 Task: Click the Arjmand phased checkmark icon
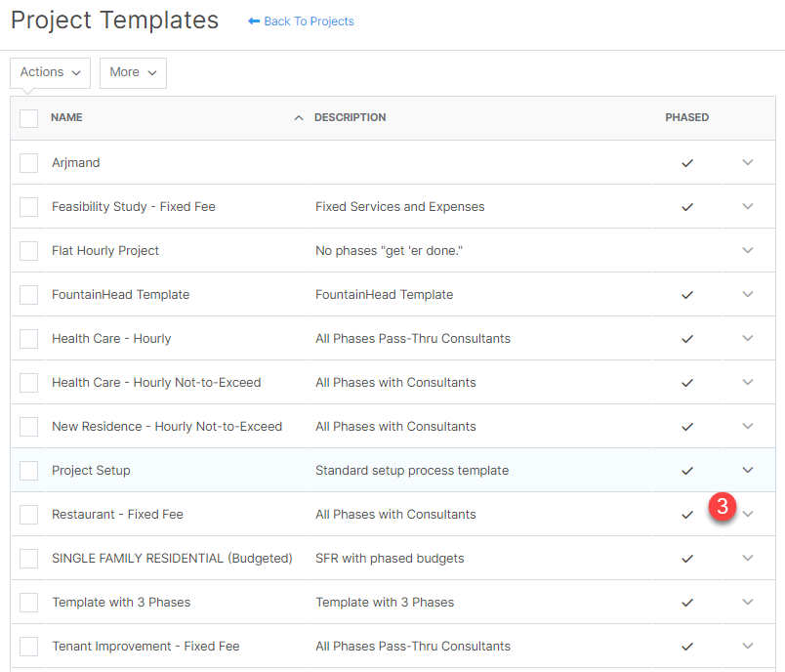687,163
